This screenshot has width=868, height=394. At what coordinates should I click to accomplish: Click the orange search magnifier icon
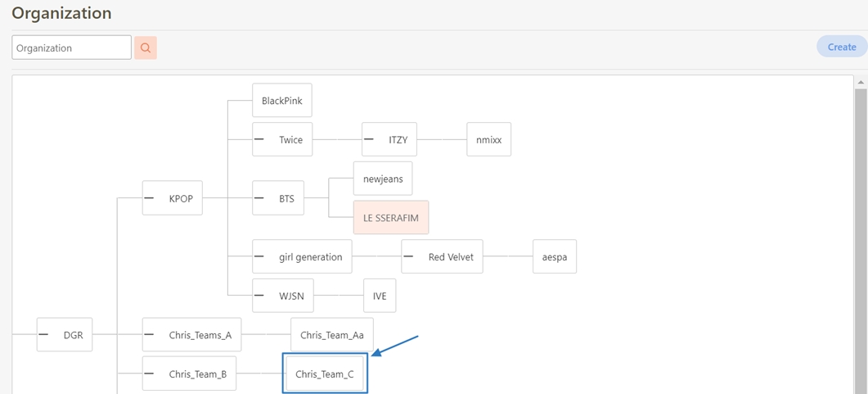[x=145, y=48]
